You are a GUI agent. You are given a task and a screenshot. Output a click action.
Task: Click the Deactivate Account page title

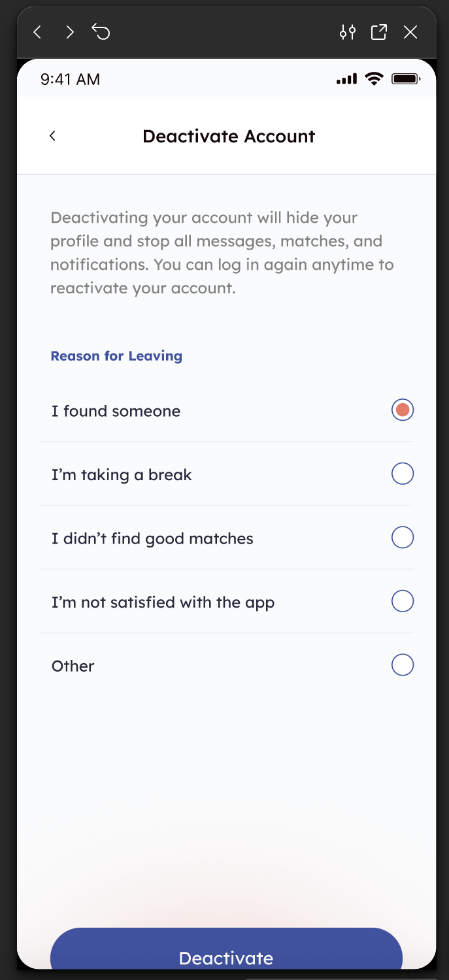point(229,137)
